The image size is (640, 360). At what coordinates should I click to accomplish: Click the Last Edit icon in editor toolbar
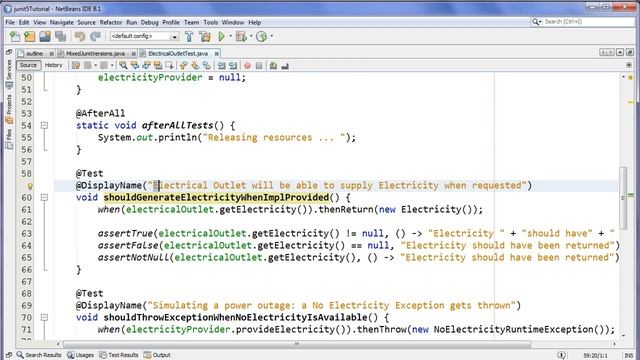pos(76,65)
